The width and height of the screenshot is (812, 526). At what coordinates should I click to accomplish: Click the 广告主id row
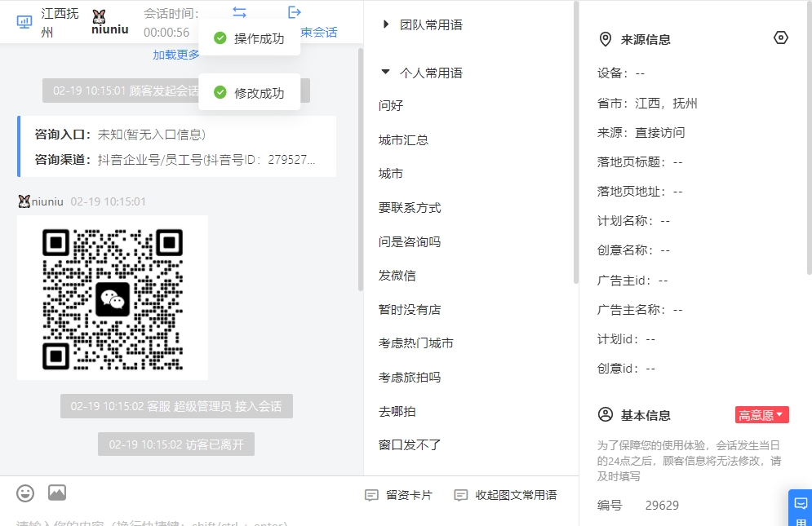(632, 280)
